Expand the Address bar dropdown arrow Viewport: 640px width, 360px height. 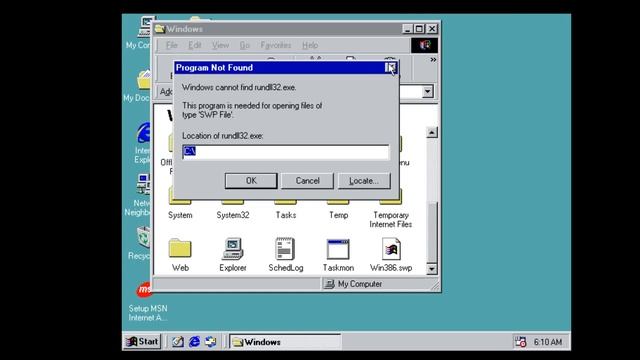pyautogui.click(x=427, y=91)
